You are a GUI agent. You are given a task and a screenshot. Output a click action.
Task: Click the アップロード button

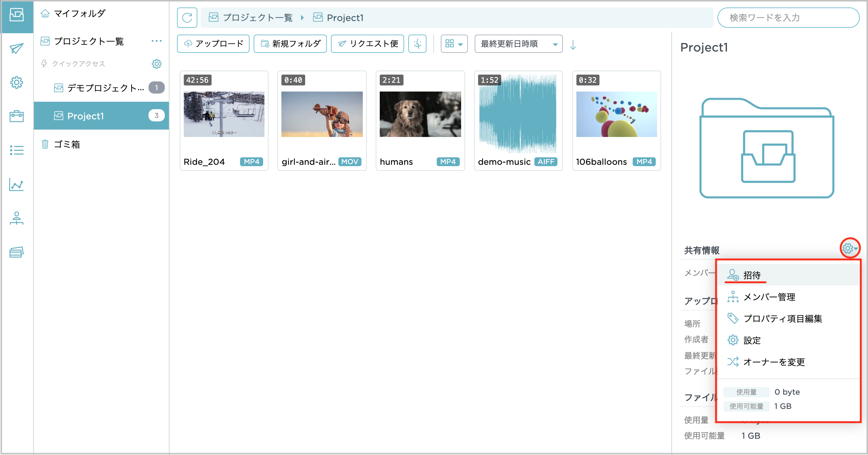(213, 44)
